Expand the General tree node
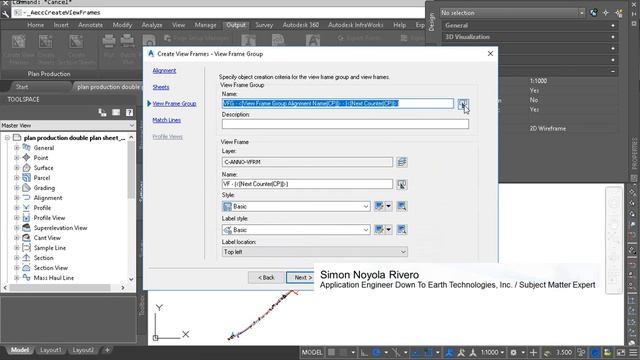 point(17,148)
